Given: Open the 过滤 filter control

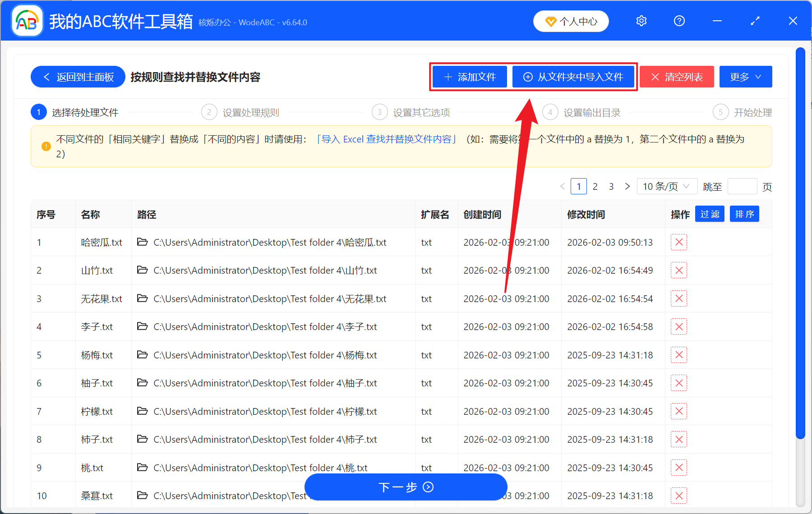Looking at the screenshot, I should pos(709,214).
